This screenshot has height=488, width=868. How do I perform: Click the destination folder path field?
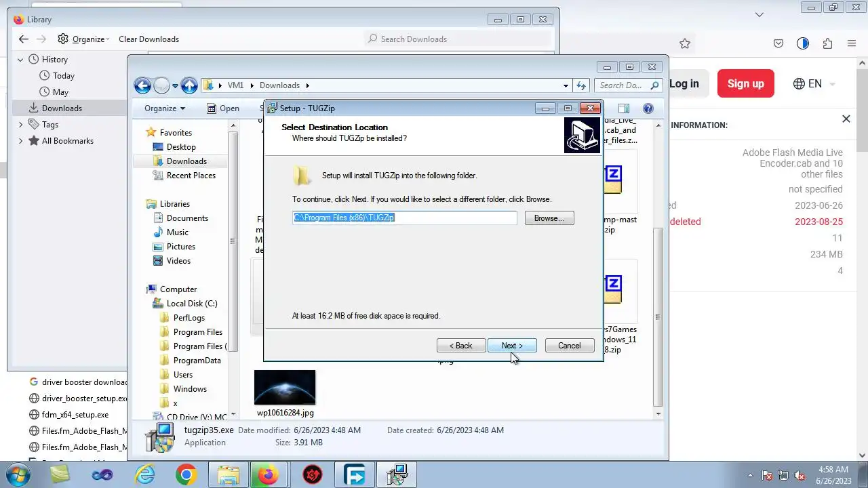pyautogui.click(x=405, y=218)
